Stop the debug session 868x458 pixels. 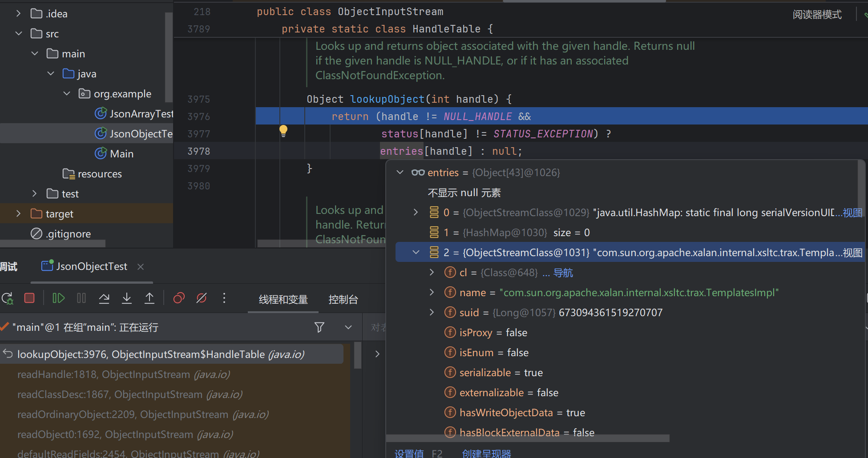point(29,298)
